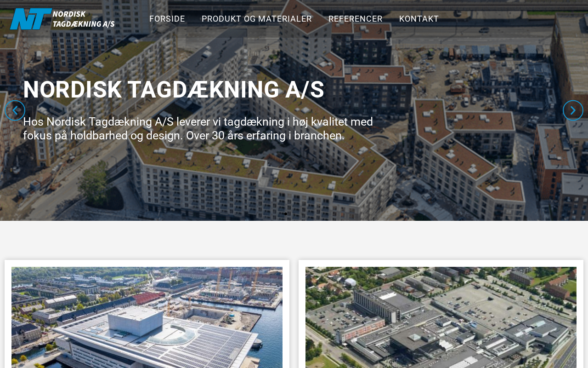Open the shopping center aerial reference image
This screenshot has width=588, height=368.
(441, 317)
